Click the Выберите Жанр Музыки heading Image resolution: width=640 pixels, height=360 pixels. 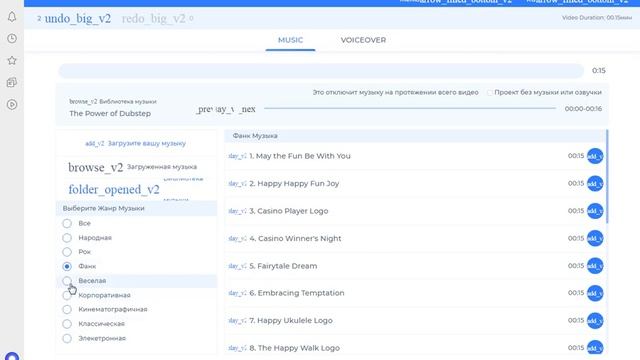103,208
